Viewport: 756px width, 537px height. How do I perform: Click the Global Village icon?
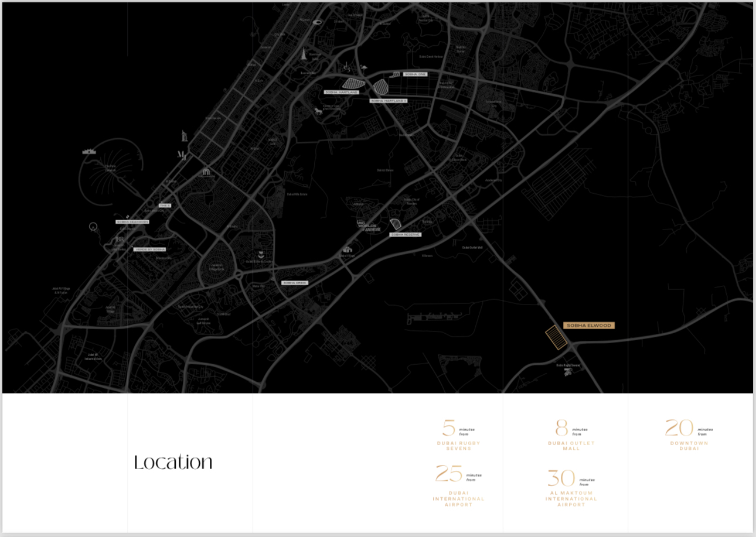(x=348, y=250)
